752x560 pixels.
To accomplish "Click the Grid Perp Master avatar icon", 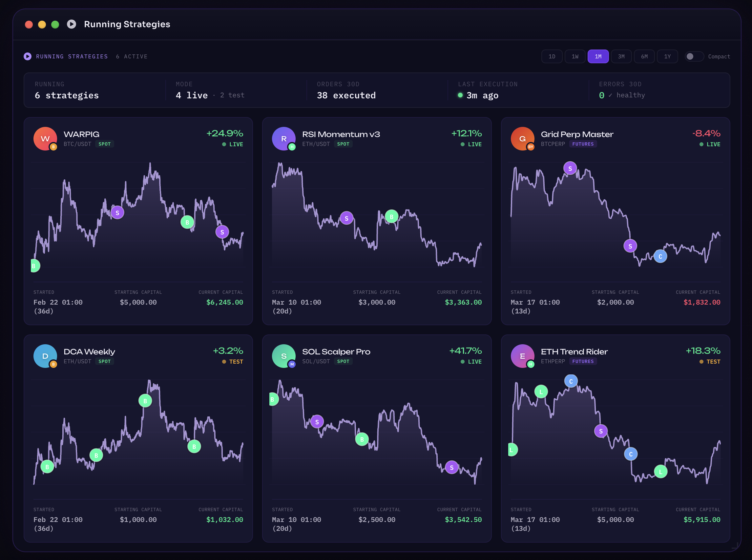I will 522,139.
